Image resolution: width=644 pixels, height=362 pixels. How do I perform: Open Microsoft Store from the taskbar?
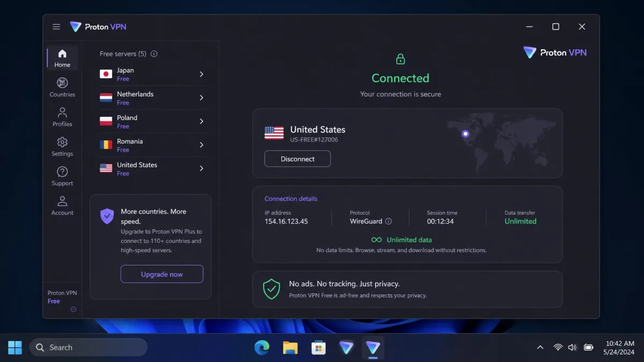tap(319, 348)
